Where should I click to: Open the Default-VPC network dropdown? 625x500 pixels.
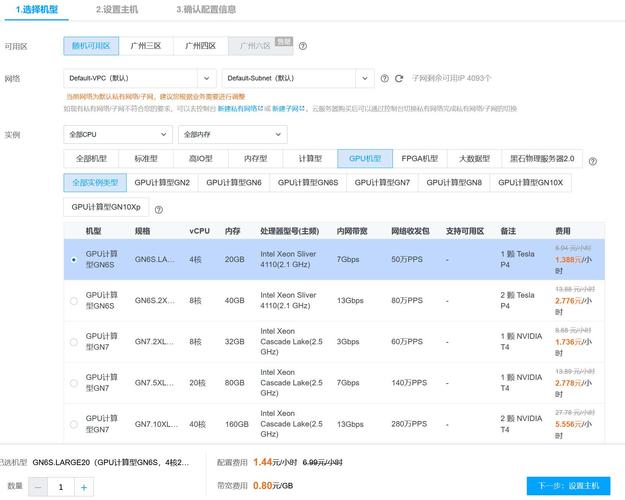coord(140,78)
